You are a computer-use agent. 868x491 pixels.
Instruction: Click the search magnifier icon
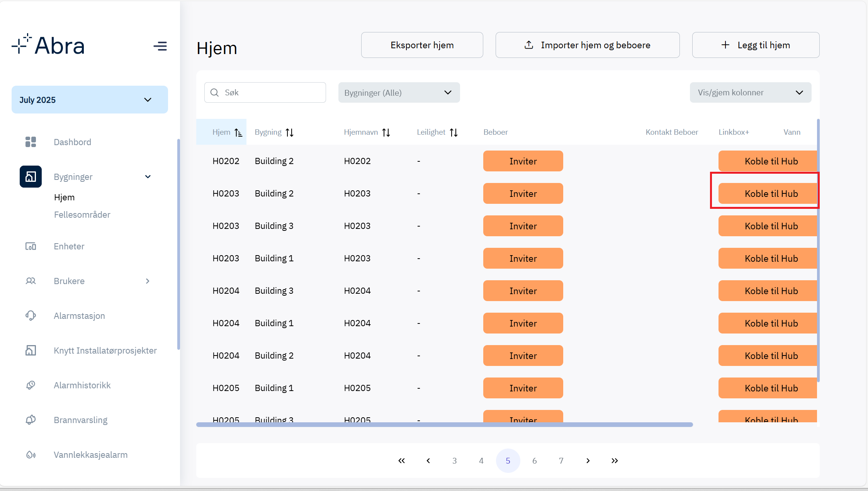[x=214, y=93]
